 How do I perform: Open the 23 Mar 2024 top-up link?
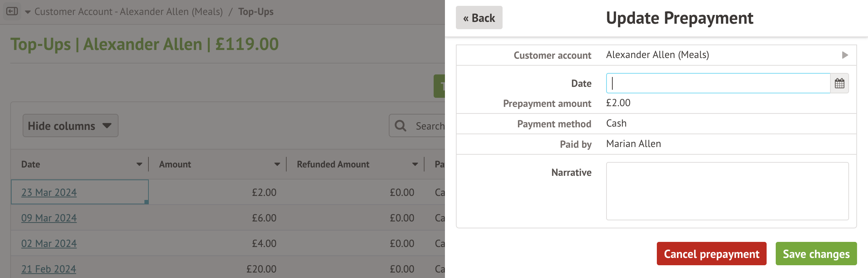49,192
